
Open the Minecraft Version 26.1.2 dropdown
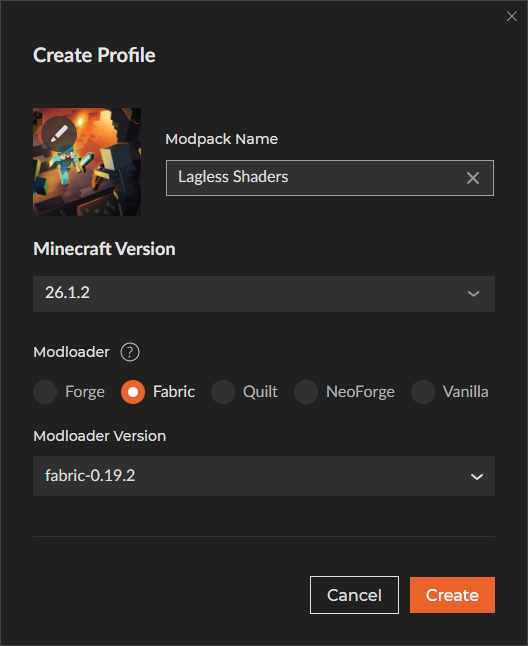tap(264, 294)
